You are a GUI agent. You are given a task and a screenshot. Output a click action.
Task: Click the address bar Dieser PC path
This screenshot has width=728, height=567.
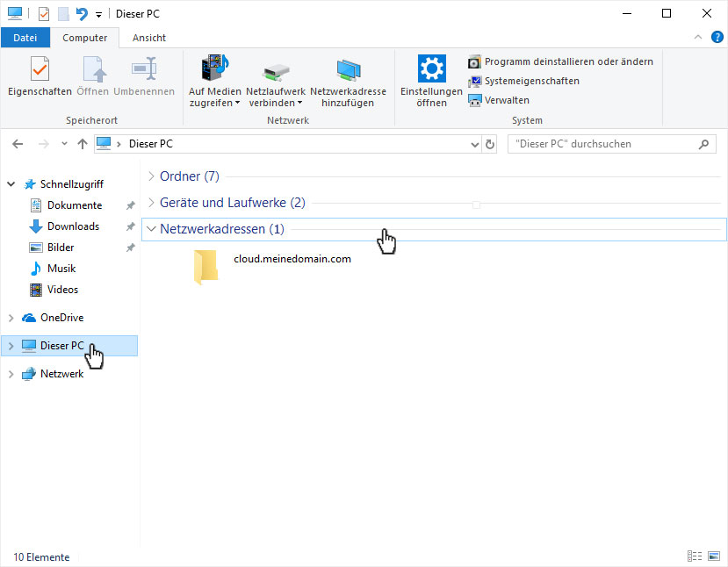click(150, 144)
